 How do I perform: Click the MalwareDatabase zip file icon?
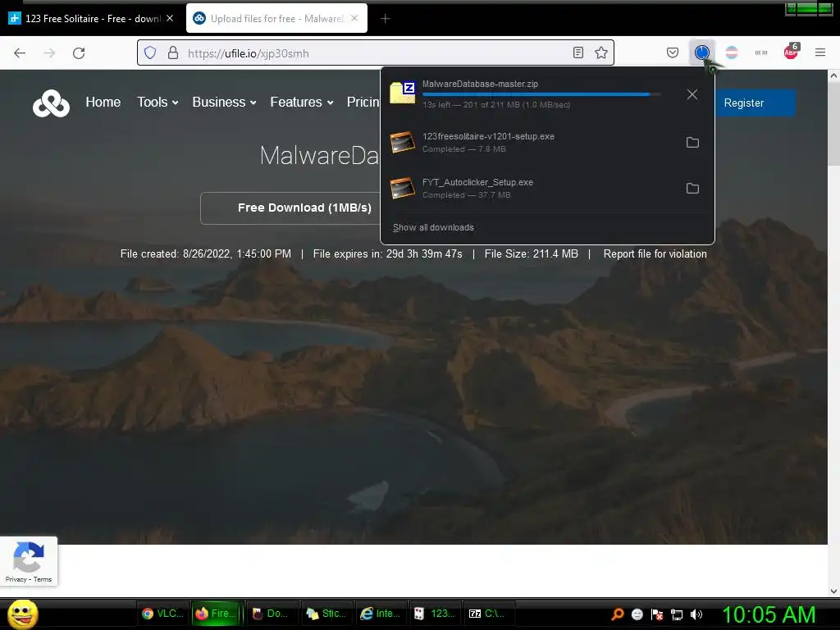(403, 93)
